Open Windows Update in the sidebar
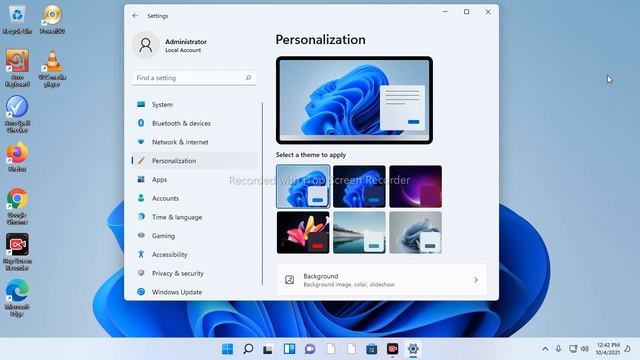 (194, 292)
